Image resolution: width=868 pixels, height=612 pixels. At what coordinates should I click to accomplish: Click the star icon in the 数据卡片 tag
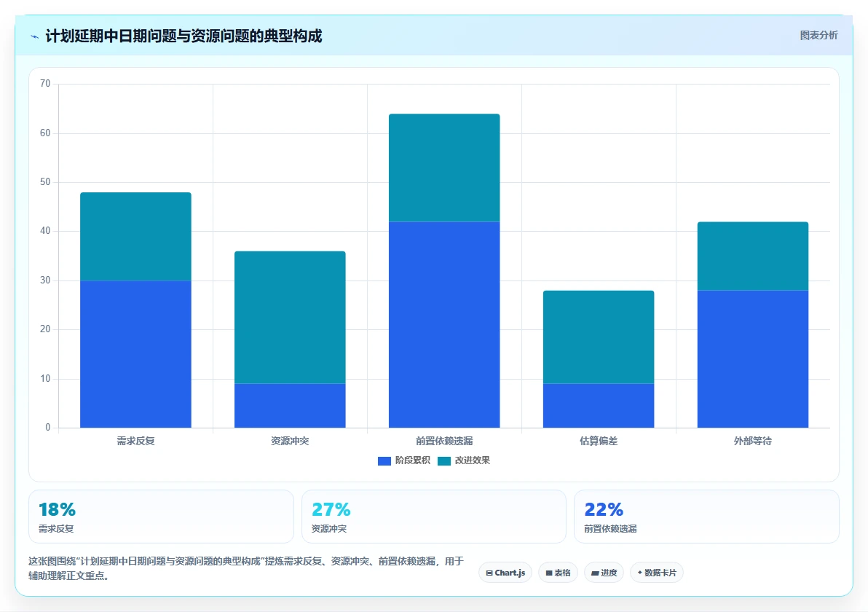[x=640, y=573]
